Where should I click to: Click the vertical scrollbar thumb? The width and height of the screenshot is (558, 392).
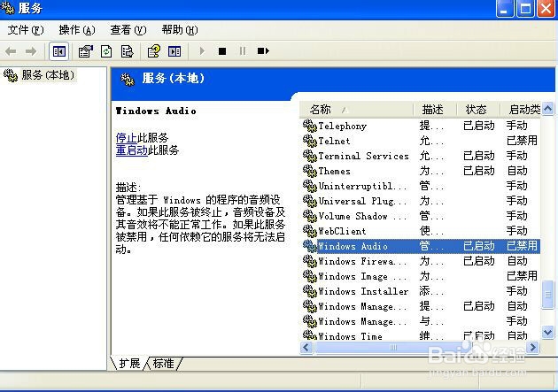coord(547,295)
